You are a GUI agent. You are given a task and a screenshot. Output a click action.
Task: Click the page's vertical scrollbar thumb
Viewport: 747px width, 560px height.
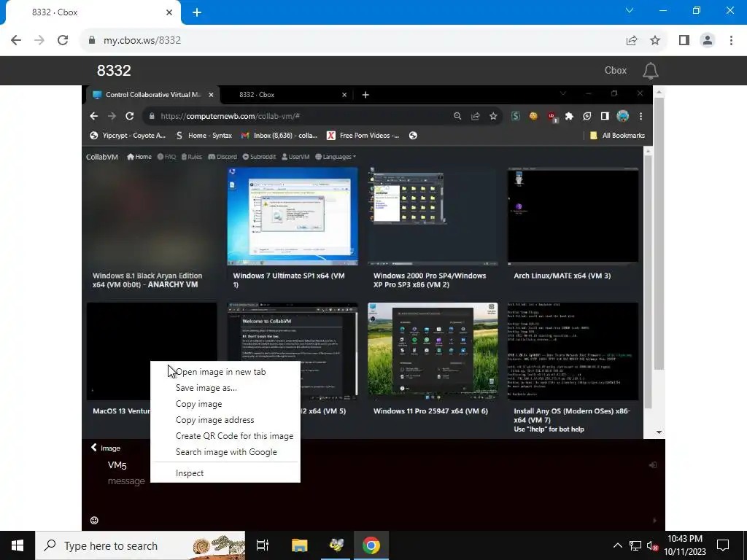659,234
